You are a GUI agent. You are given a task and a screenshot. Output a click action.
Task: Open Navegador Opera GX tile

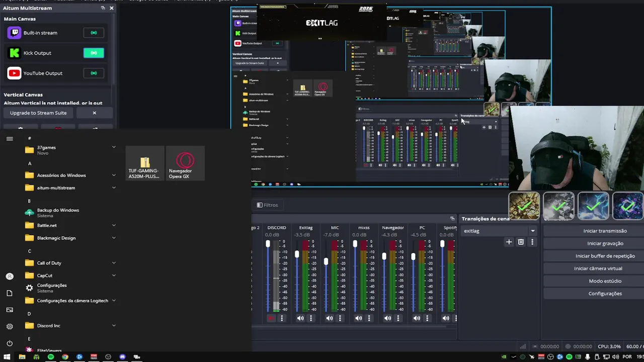(x=185, y=163)
